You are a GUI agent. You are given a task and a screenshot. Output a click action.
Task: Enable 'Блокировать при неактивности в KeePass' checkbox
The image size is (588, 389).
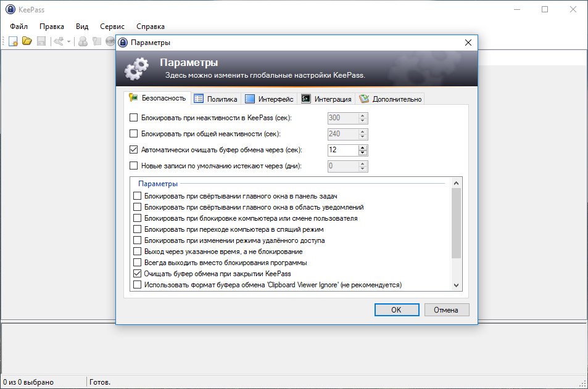[133, 118]
